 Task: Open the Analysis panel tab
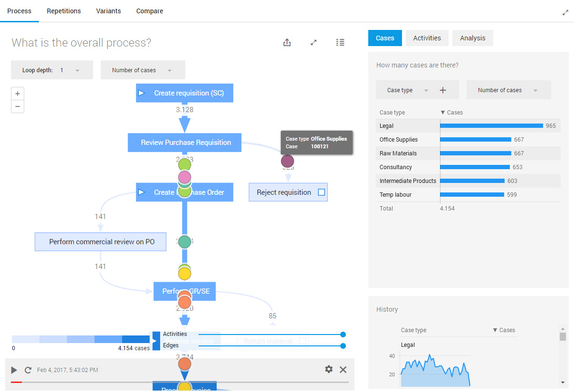click(x=473, y=38)
